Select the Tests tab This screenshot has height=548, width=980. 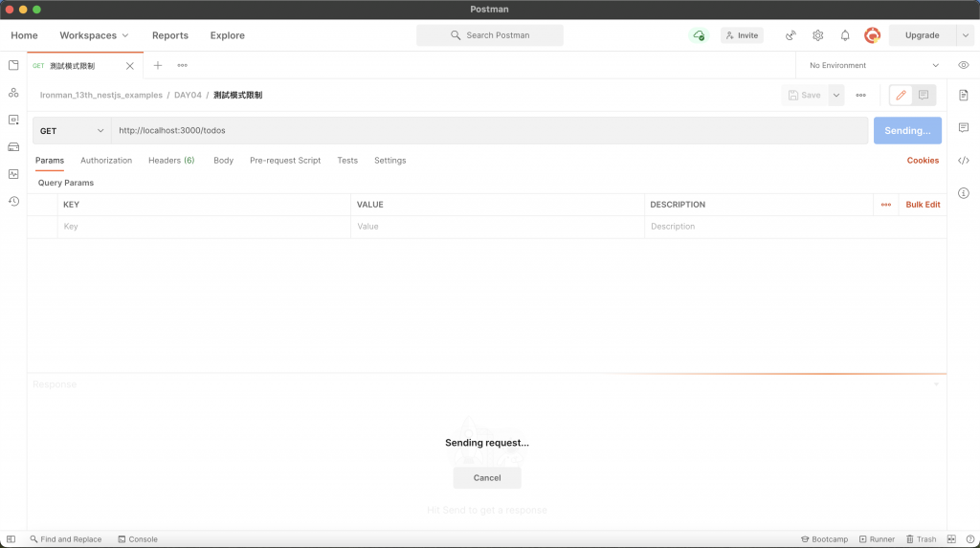(347, 161)
